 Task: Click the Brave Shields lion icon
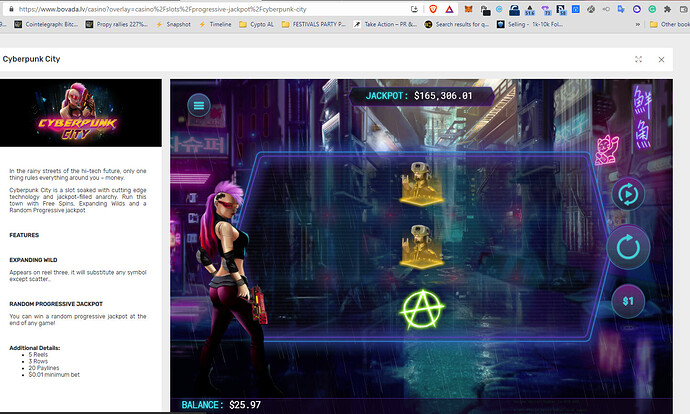(433, 9)
